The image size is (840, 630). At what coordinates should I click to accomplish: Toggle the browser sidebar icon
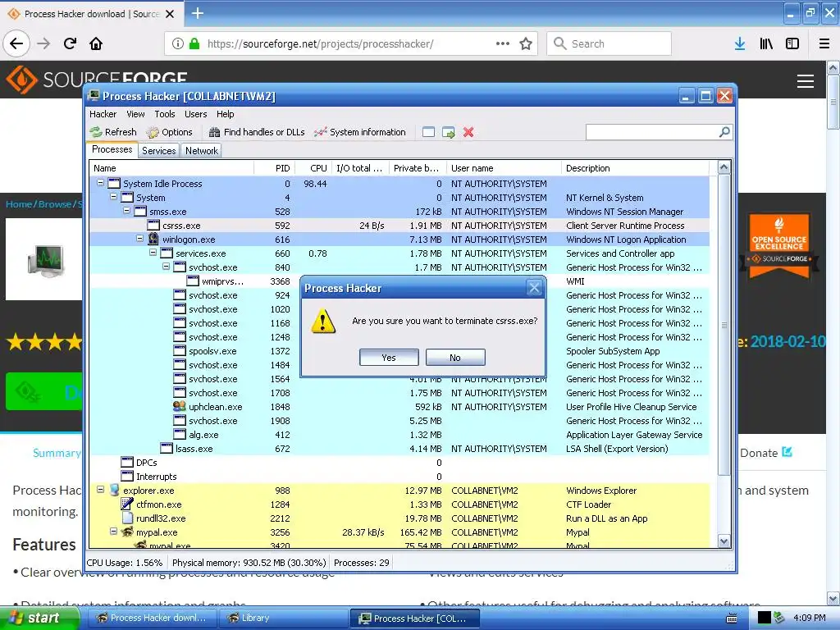[792, 43]
